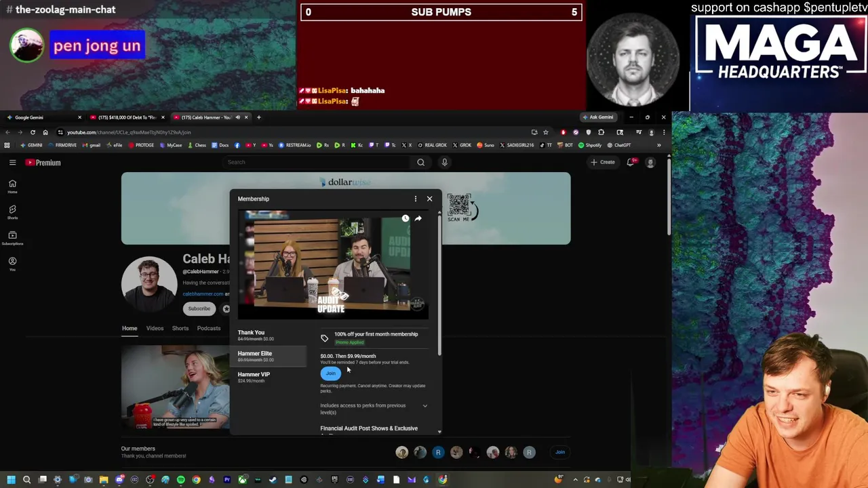The height and width of the screenshot is (488, 868).
Task: Click the blue Join button in dialog
Action: tap(330, 373)
